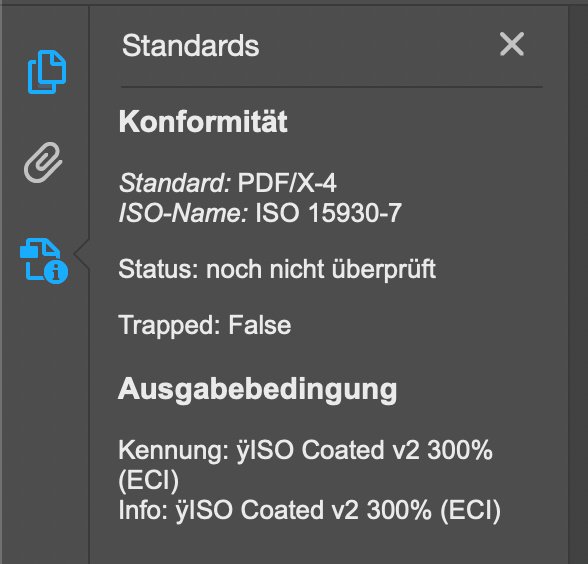588x564 pixels.
Task: Select the False trapped value
Action: point(260,325)
